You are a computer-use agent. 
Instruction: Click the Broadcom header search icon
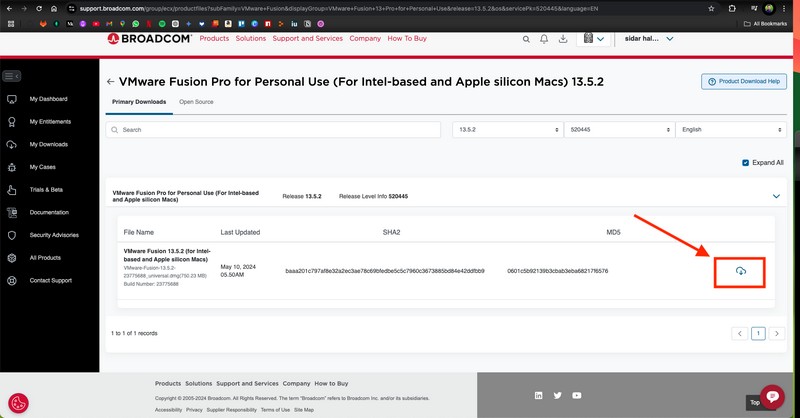(526, 39)
